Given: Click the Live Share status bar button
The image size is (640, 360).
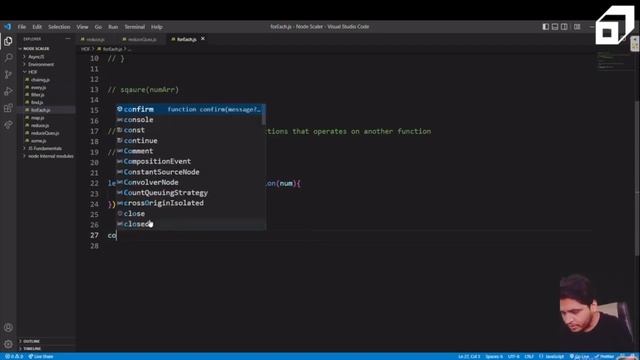Looking at the screenshot, I should click(41, 356).
